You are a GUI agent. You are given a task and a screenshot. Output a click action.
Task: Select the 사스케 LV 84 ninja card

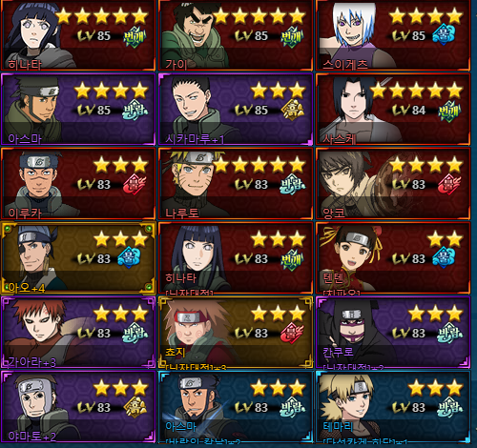click(x=393, y=110)
